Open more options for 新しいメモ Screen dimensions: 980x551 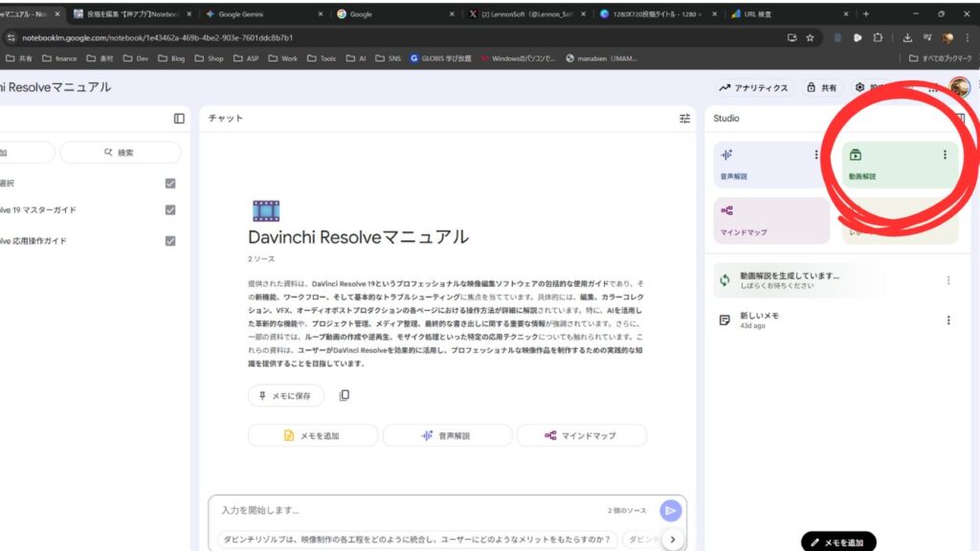coord(948,320)
